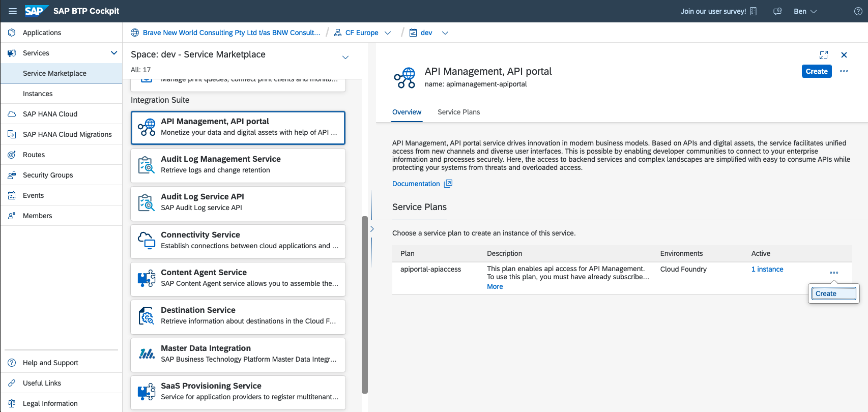Open the 1 instance link
The width and height of the screenshot is (868, 412).
click(x=767, y=269)
